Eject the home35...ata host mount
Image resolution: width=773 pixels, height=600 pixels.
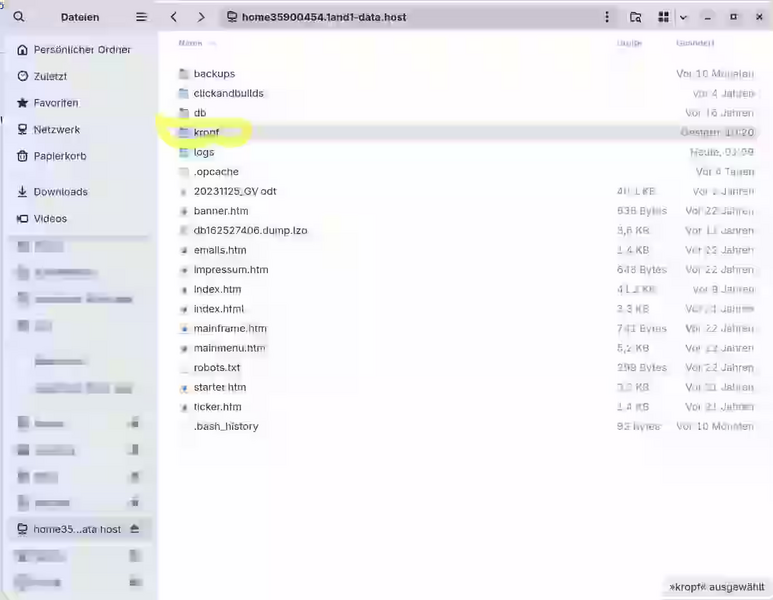pos(135,529)
